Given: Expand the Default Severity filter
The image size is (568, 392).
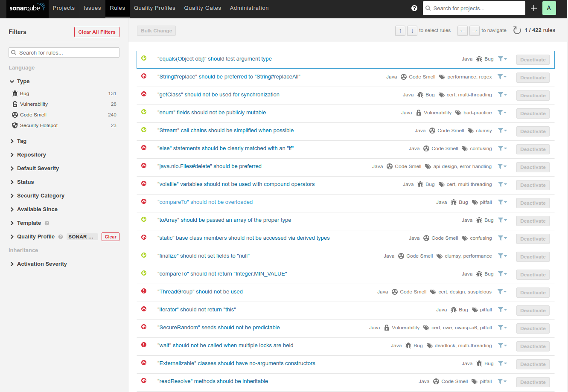Looking at the screenshot, I should [34, 168].
